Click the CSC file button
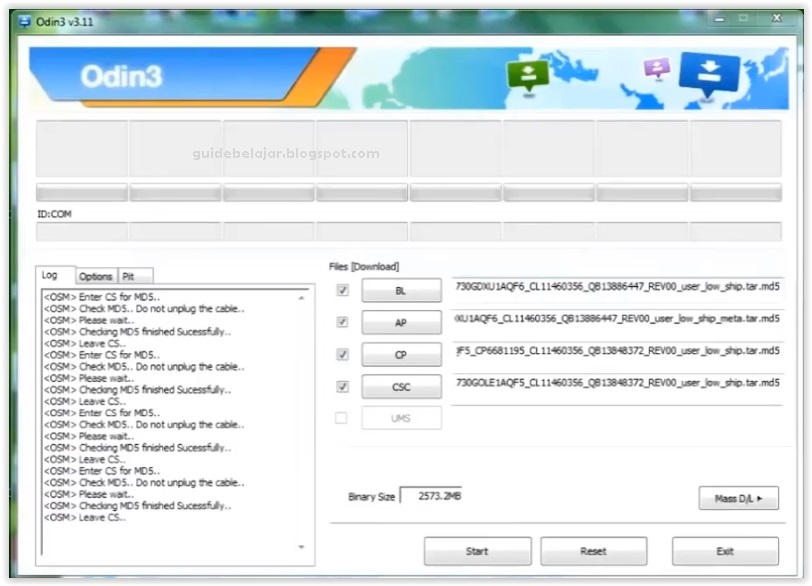Image resolution: width=812 pixels, height=586 pixels. coord(401,387)
